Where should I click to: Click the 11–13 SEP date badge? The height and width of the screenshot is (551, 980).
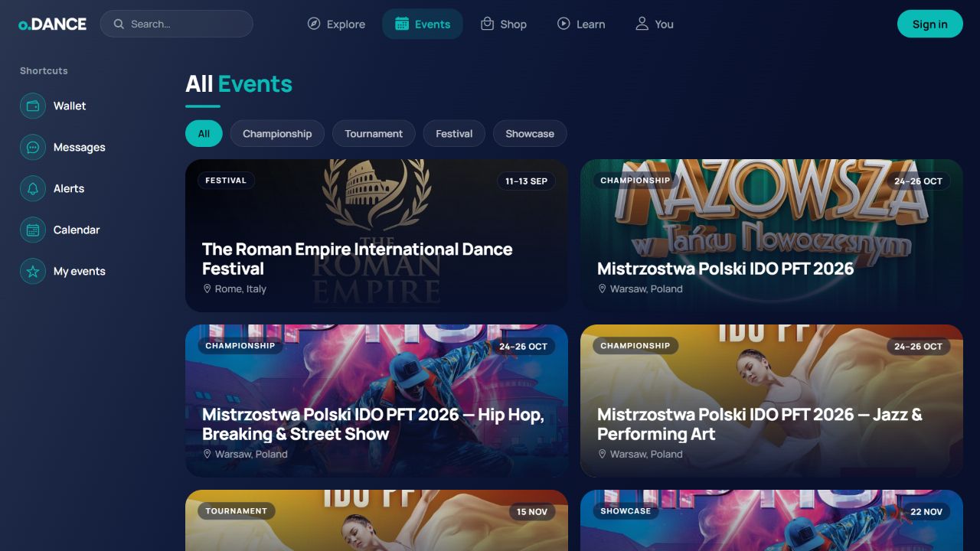(x=527, y=181)
